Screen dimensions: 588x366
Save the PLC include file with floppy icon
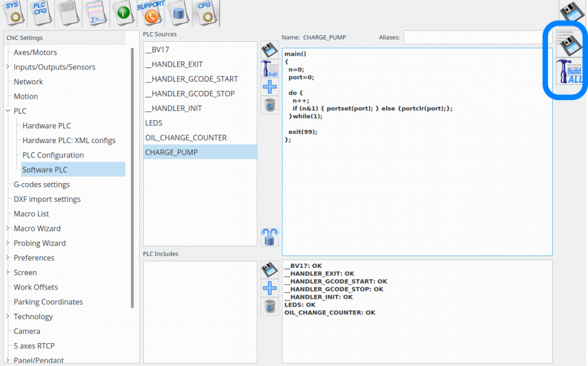click(269, 269)
